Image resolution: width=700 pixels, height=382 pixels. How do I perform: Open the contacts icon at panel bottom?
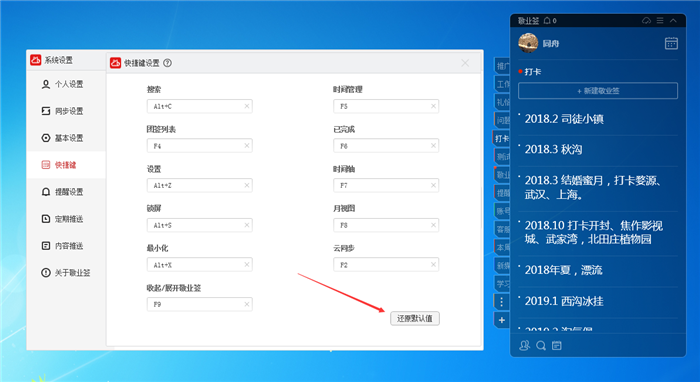coord(525,345)
